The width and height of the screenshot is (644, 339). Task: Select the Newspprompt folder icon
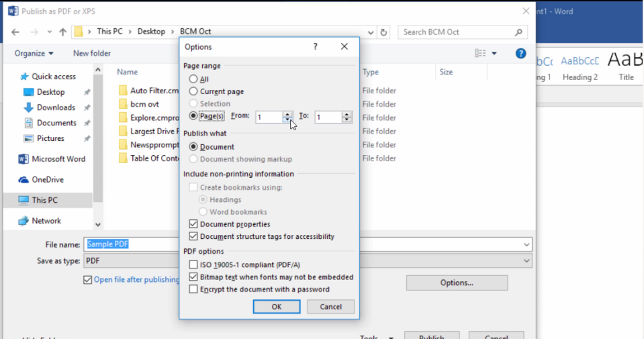pos(123,145)
